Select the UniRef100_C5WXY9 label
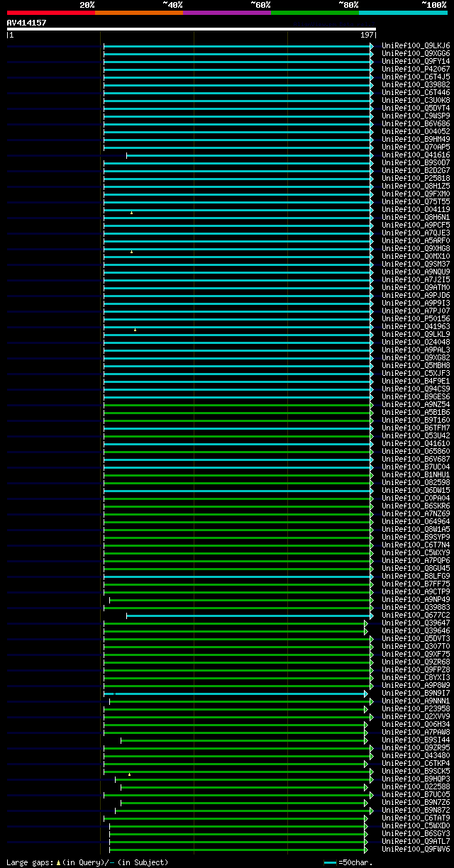Image resolution: width=454 pixels, height=868 pixels. tap(416, 552)
